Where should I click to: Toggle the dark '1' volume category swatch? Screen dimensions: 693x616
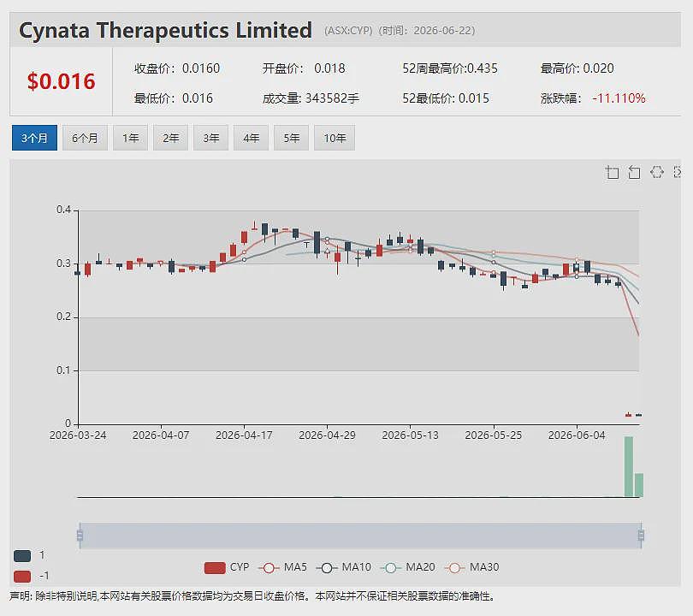22,555
